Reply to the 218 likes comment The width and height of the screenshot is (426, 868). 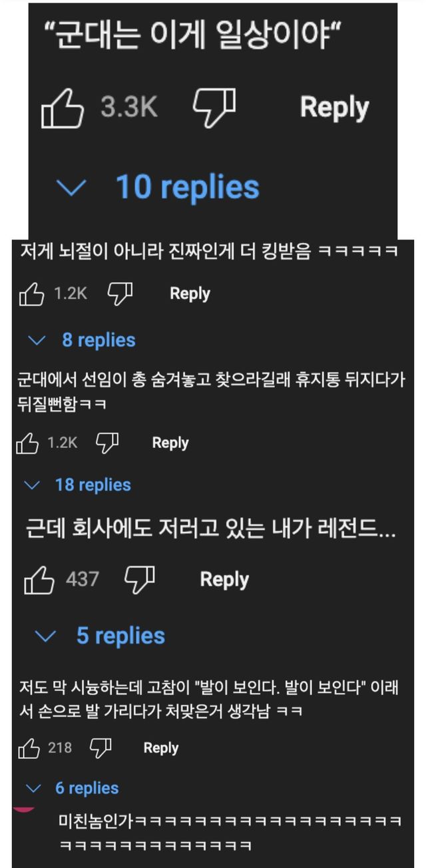click(161, 748)
